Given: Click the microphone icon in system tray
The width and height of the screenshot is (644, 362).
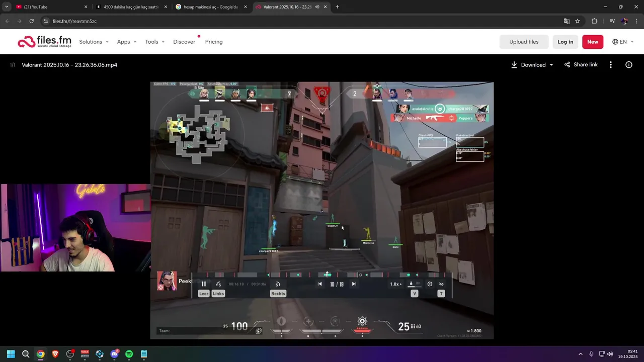Looking at the screenshot, I should [591, 354].
